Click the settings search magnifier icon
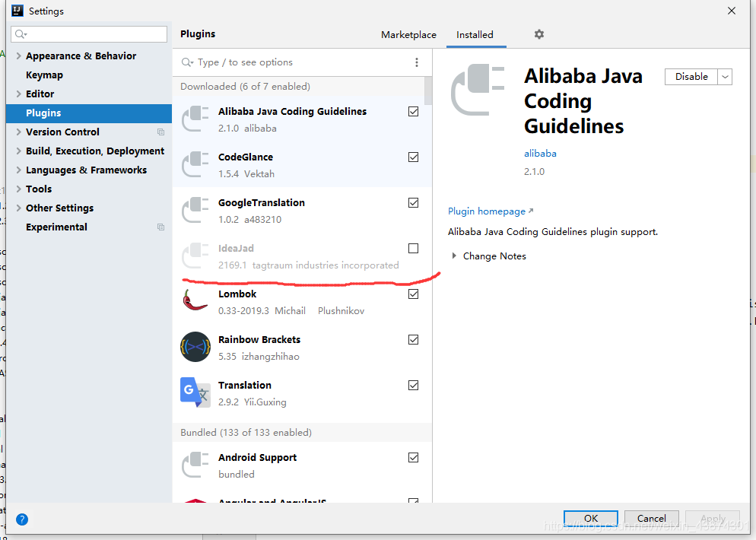Screen dimensions: 756x540 (x=21, y=34)
